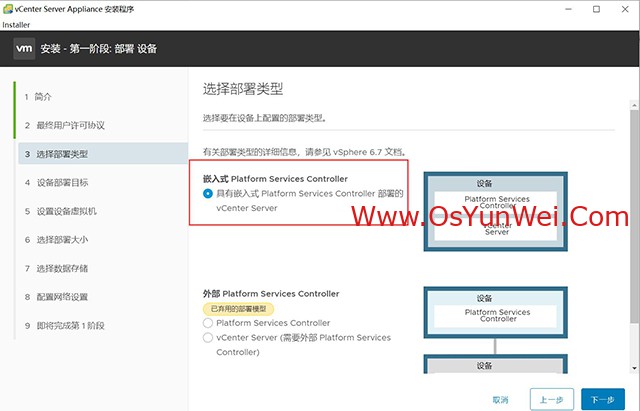The width and height of the screenshot is (640, 411).
Task: Click the 已弃用的部署模型 deprecated badge
Action: pyautogui.click(x=238, y=309)
